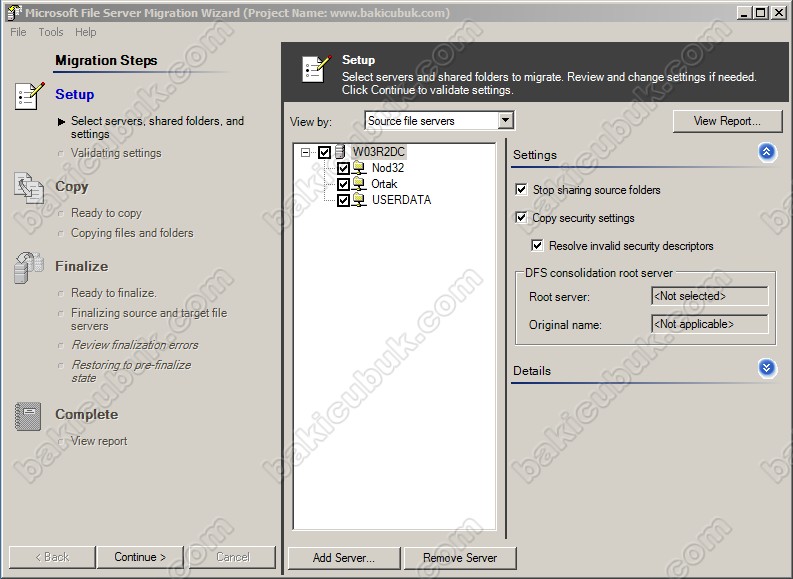Viewport: 793px width, 579px height.
Task: Click the View Report button
Action: click(x=727, y=121)
